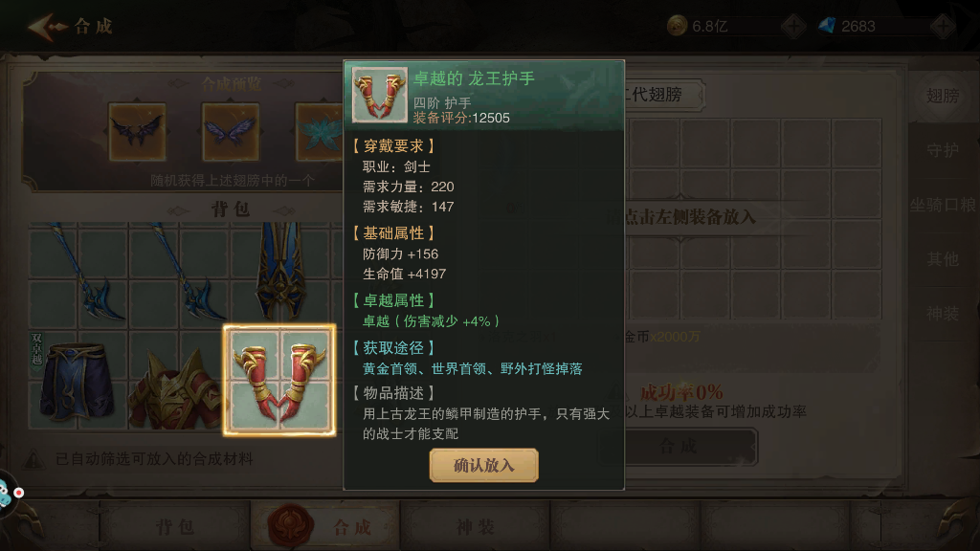Click the dimmed 合成 synthesize button
The width and height of the screenshot is (980, 551).
pos(679,446)
